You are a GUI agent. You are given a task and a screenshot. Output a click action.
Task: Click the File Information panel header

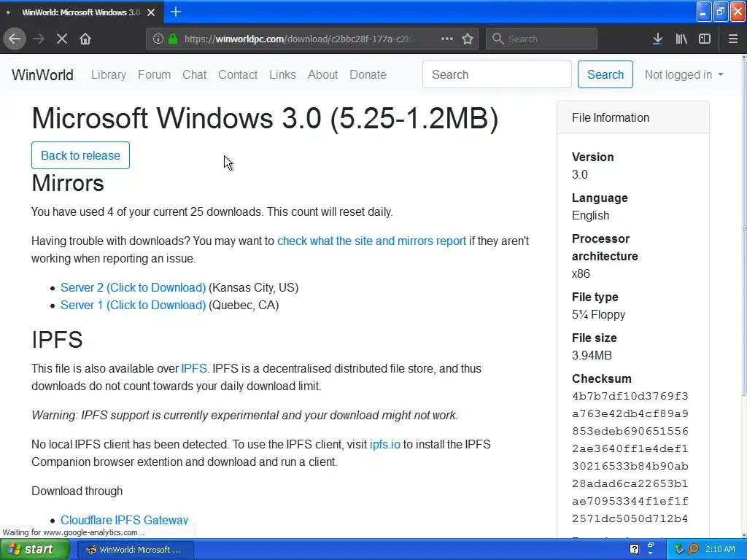click(x=632, y=117)
